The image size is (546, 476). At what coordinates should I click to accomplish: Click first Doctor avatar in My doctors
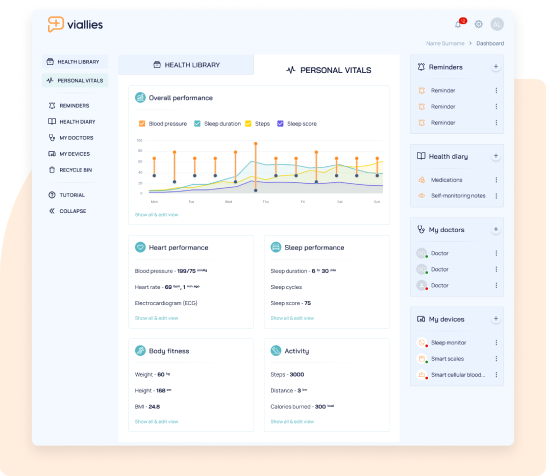[422, 253]
